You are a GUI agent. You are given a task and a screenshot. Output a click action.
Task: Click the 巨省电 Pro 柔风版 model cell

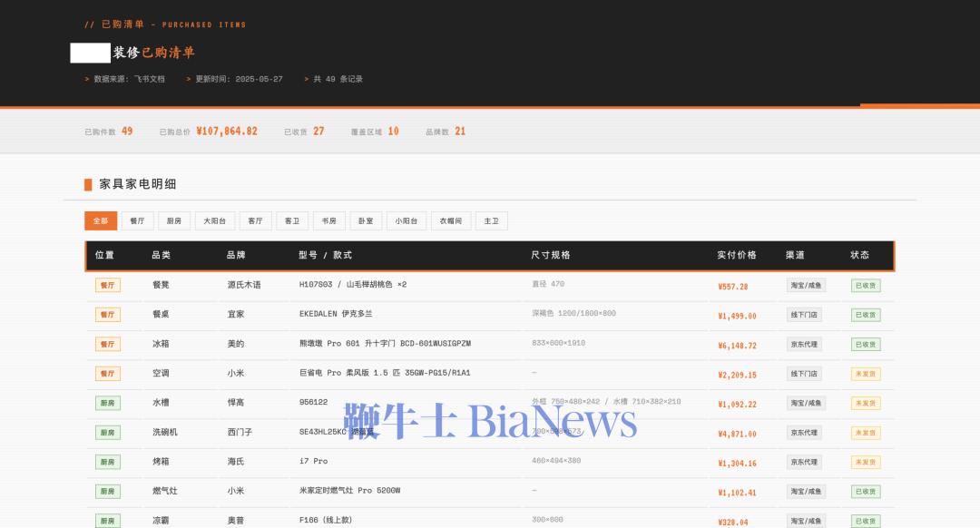pos(385,373)
